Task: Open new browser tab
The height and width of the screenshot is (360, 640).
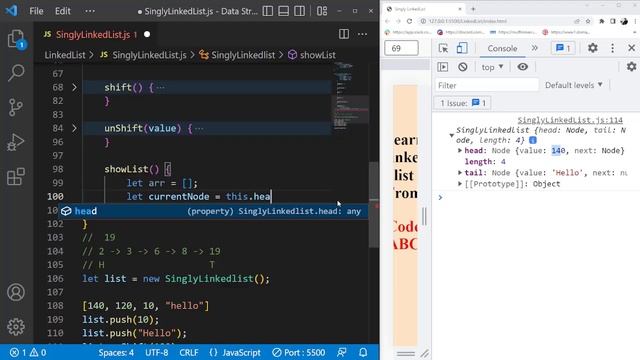Action: [473, 9]
